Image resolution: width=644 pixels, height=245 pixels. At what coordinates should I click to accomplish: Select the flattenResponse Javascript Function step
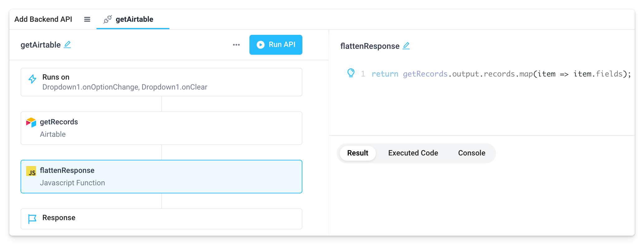pyautogui.click(x=161, y=176)
